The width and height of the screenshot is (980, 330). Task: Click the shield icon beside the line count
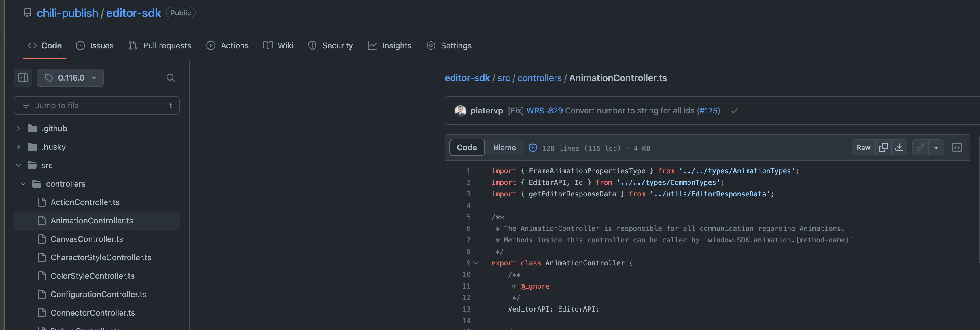coord(533,148)
